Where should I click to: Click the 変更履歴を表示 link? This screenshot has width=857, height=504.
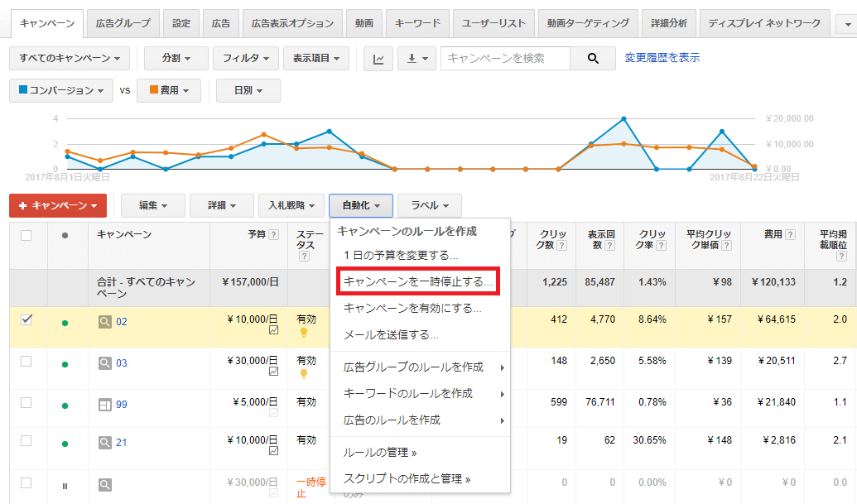662,58
